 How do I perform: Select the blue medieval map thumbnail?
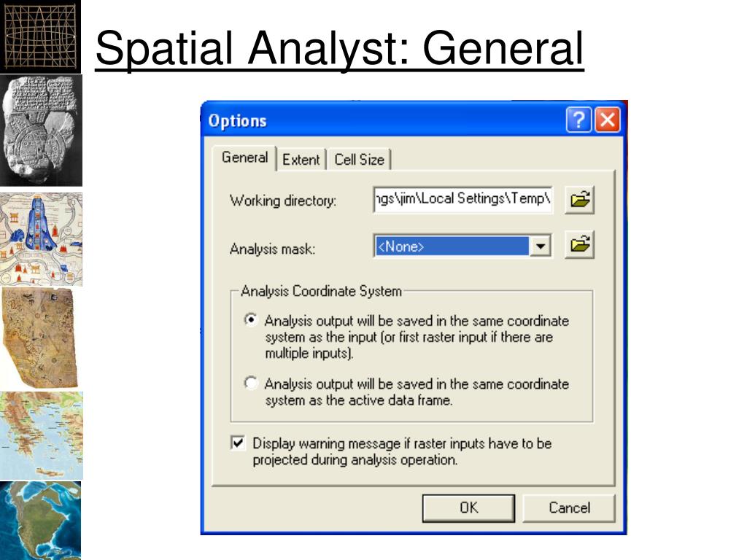pos(41,239)
